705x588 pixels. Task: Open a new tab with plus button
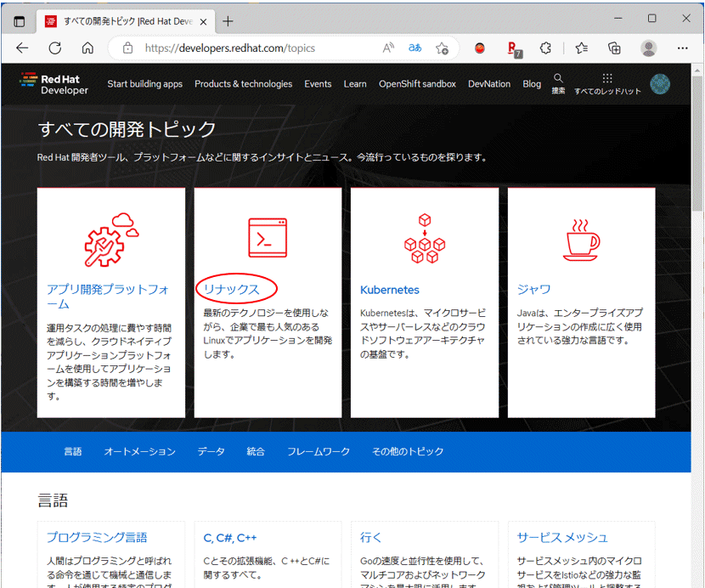coord(228,21)
